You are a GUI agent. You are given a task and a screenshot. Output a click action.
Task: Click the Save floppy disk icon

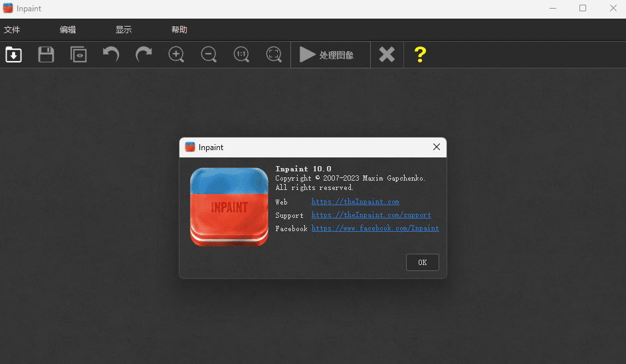coord(46,54)
